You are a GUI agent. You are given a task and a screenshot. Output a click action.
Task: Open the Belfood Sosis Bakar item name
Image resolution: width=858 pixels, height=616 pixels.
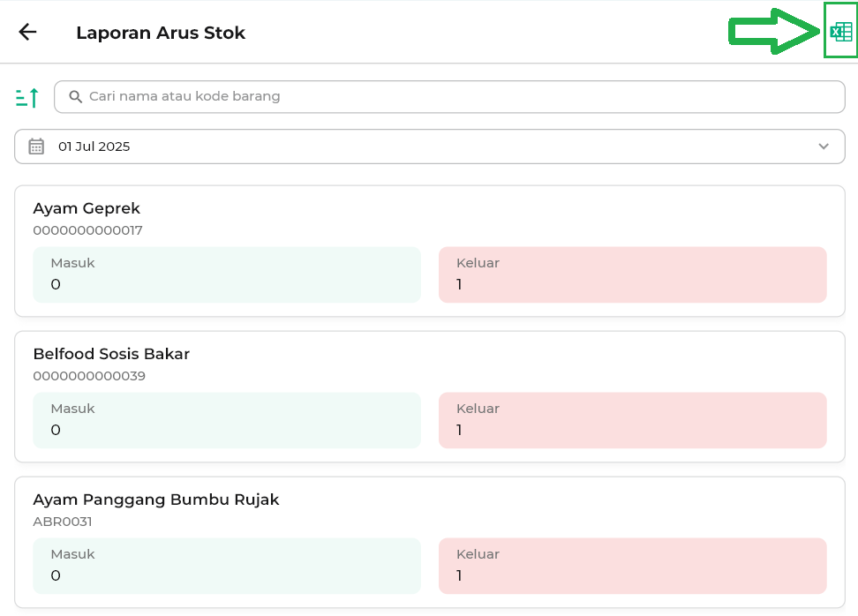click(111, 354)
